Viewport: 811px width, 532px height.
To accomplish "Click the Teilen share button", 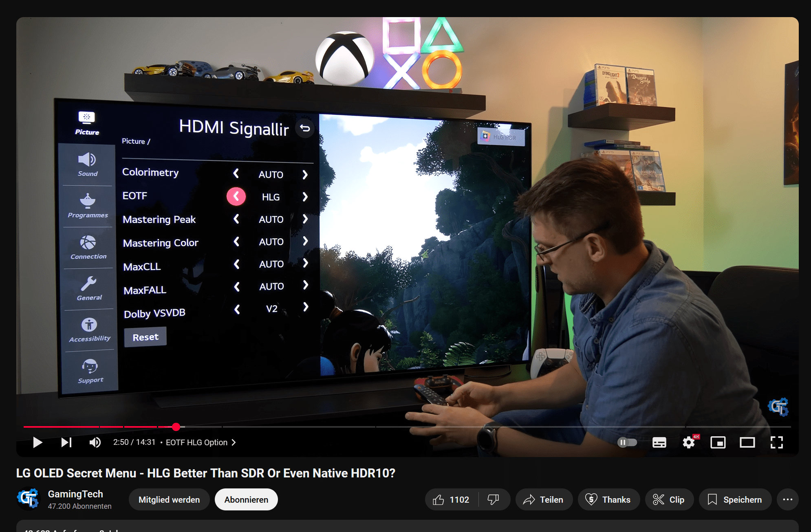I will 544,500.
